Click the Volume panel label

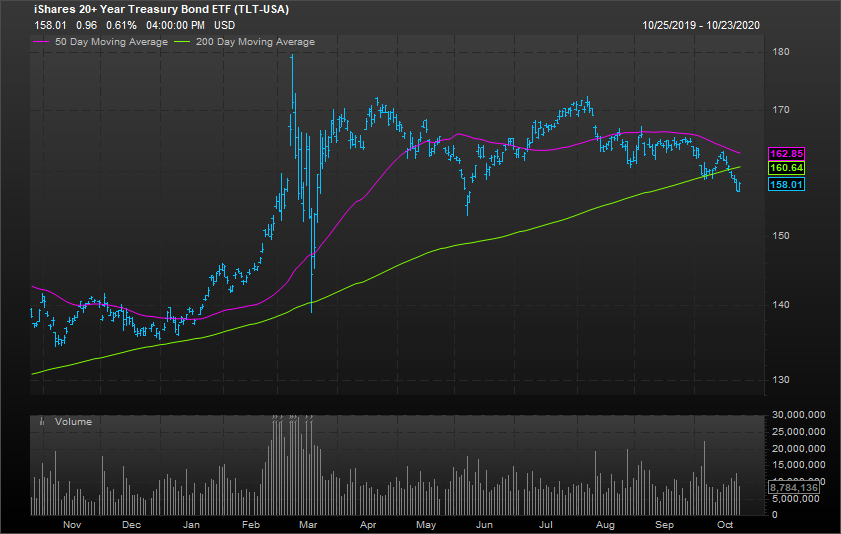pos(73,422)
